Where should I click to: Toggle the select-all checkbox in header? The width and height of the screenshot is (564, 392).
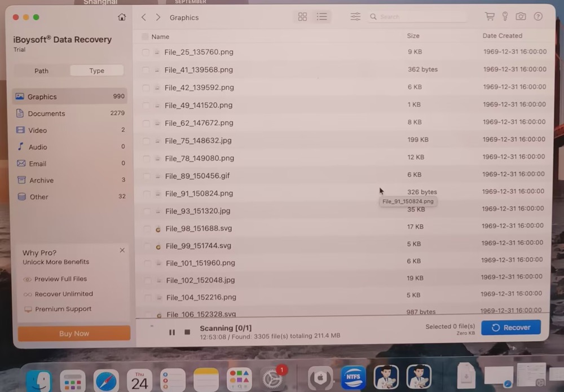[x=145, y=36]
